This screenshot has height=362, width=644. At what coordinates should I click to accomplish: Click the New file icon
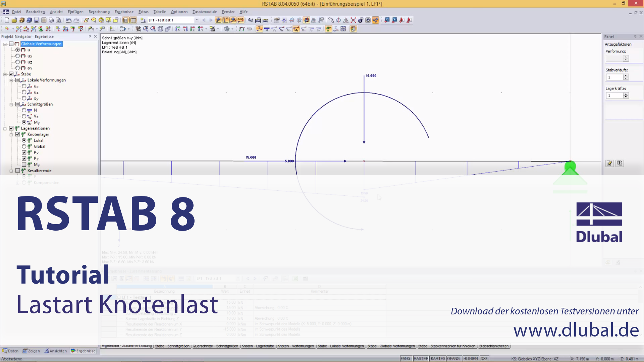(x=7, y=20)
